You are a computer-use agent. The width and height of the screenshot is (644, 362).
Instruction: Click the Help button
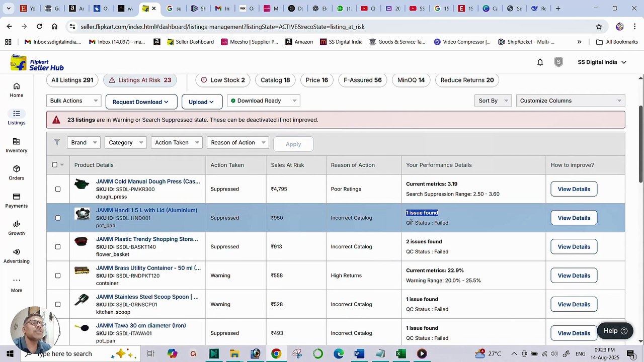pos(616,331)
